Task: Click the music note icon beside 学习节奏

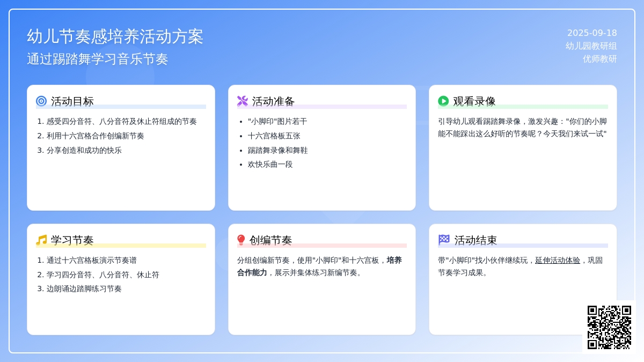Action: click(41, 240)
